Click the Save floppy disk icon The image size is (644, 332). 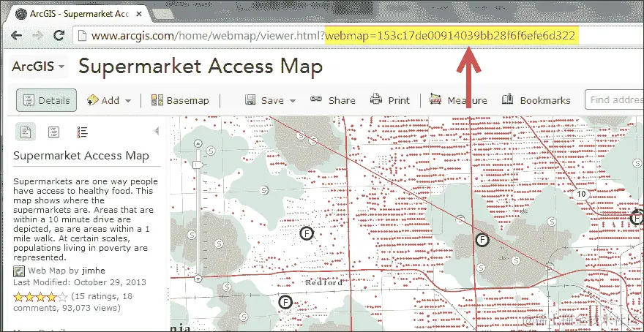pyautogui.click(x=250, y=100)
